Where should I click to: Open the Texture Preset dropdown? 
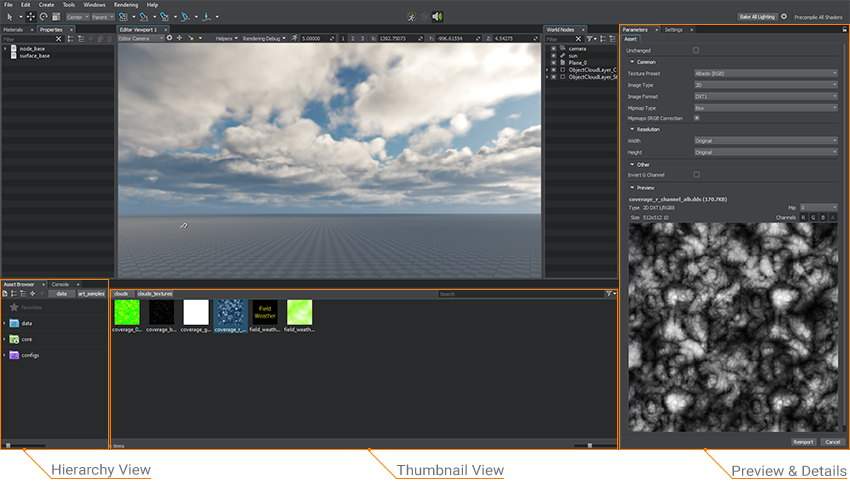(x=765, y=73)
